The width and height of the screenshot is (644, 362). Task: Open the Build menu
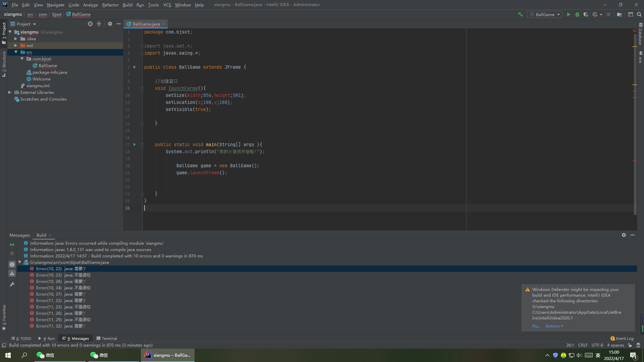coord(127,5)
